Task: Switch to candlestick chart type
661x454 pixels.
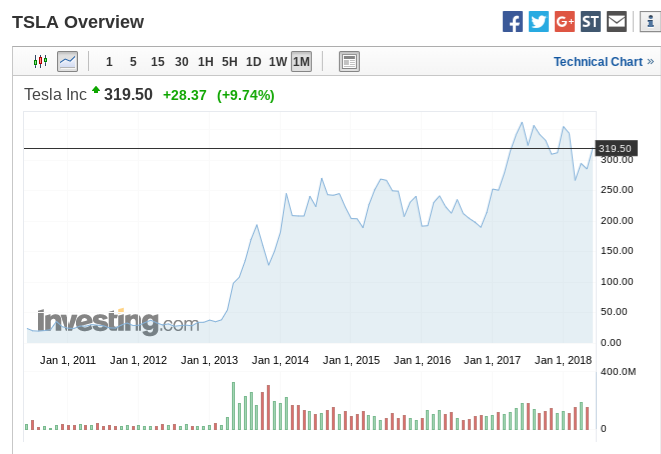Action: [x=40, y=62]
